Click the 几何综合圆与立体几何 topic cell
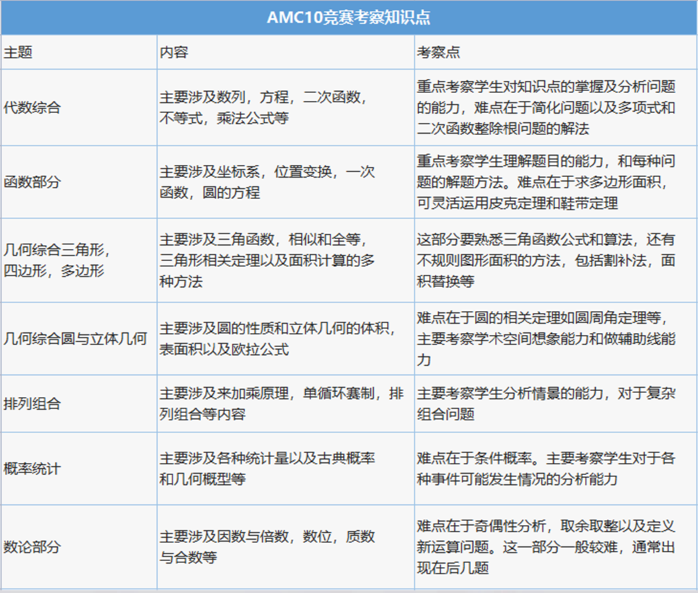The image size is (698, 593). coord(79,338)
